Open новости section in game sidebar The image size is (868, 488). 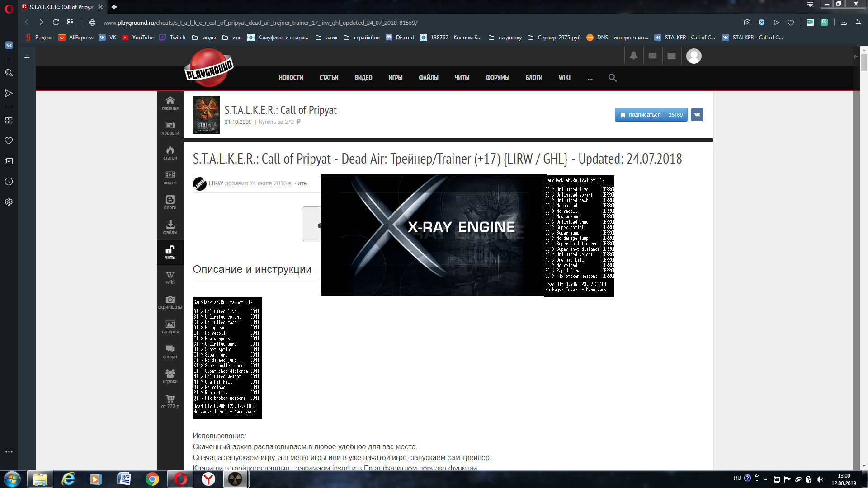click(170, 128)
